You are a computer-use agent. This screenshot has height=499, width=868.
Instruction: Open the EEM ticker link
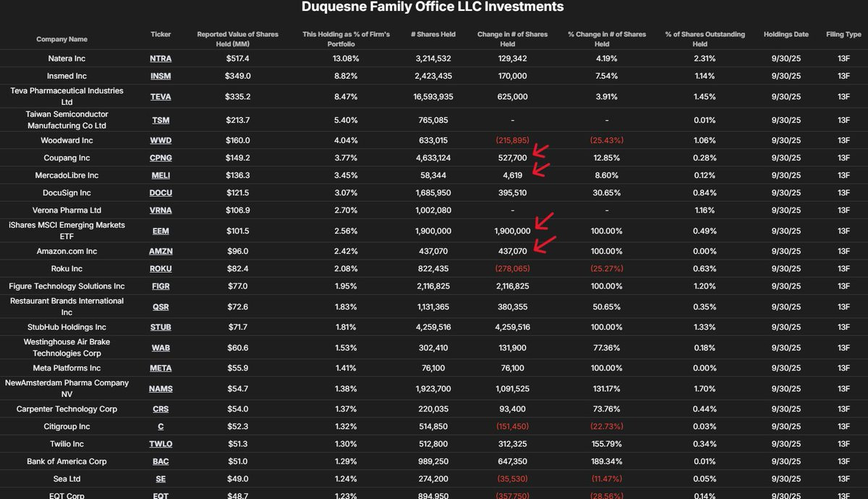[x=161, y=231]
